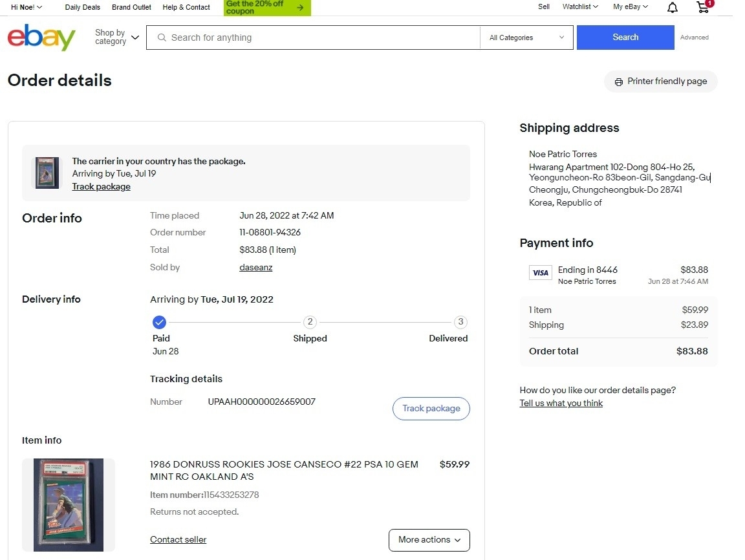Expand the Hi Noe account menu
This screenshot has height=560, width=745.
tap(27, 7)
